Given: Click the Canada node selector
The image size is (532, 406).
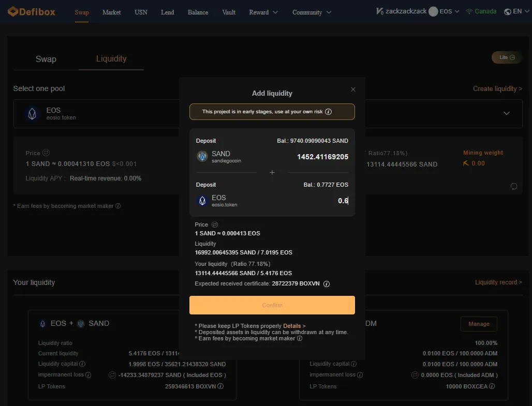Looking at the screenshot, I should tap(481, 11).
